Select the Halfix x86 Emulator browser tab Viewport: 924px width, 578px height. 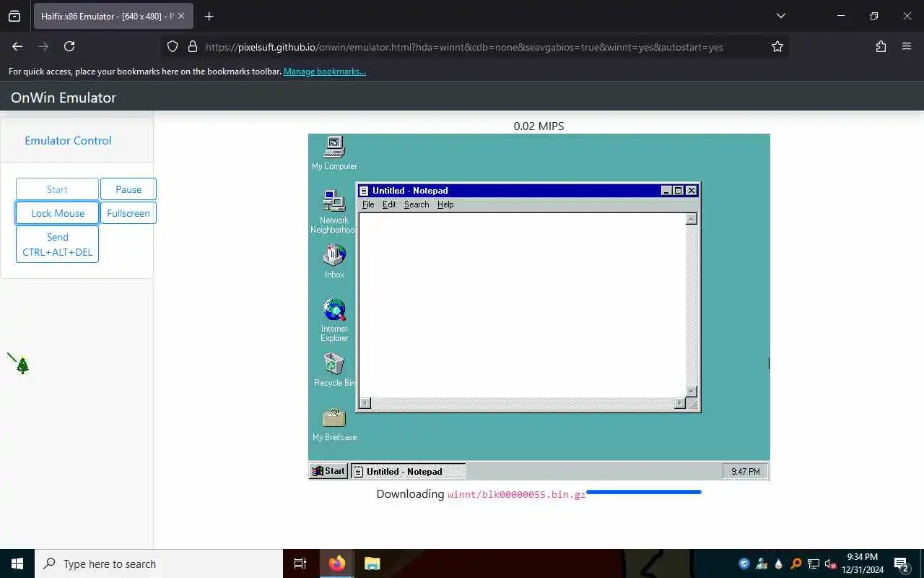pos(113,16)
